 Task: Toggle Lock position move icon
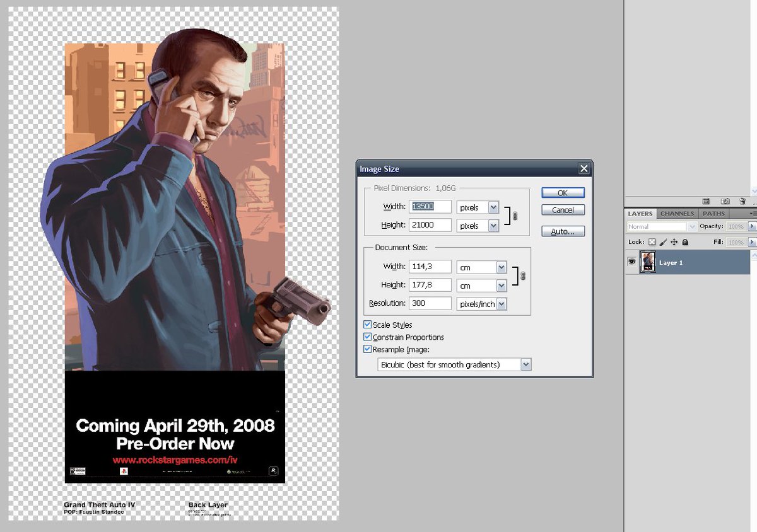pos(674,242)
